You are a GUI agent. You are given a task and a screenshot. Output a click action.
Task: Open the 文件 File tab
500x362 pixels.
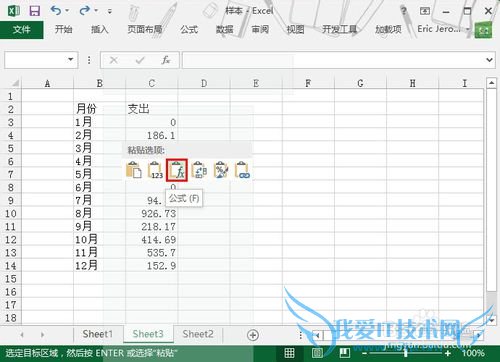click(x=22, y=30)
